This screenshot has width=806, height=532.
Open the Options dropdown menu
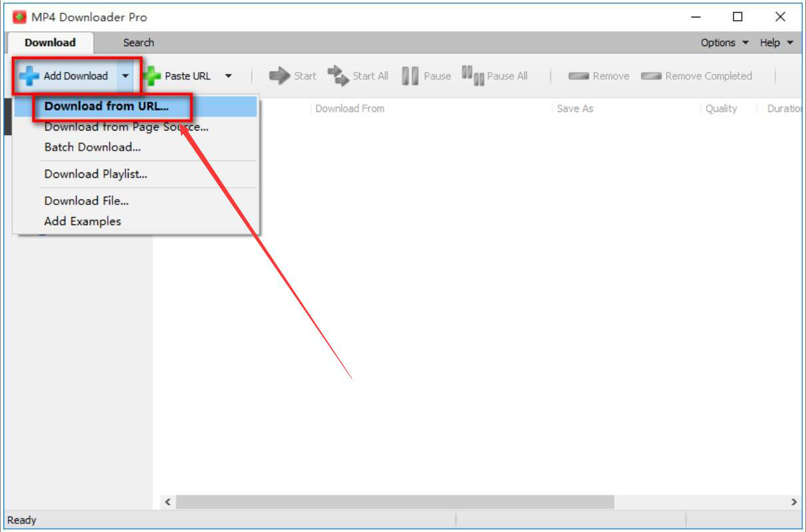(x=725, y=43)
